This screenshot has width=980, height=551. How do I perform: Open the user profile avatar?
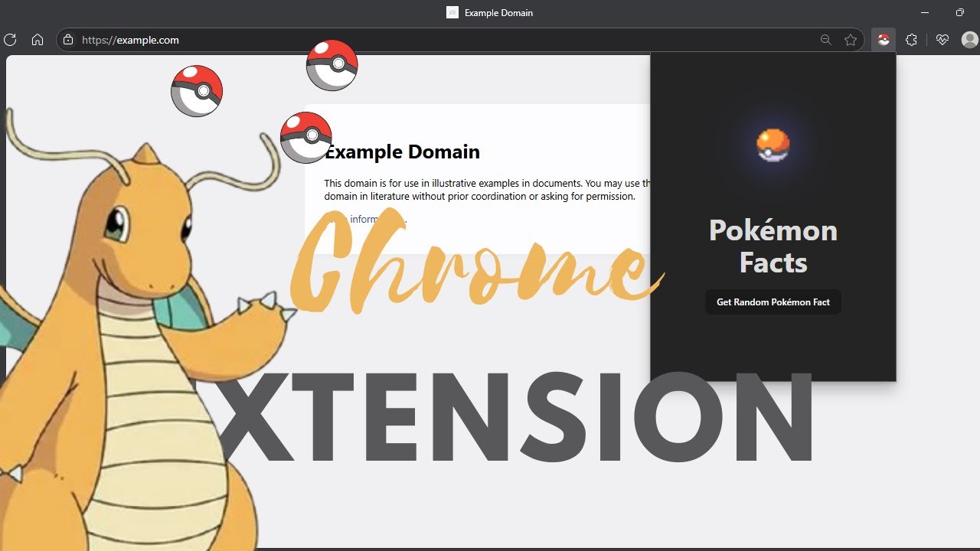(970, 40)
